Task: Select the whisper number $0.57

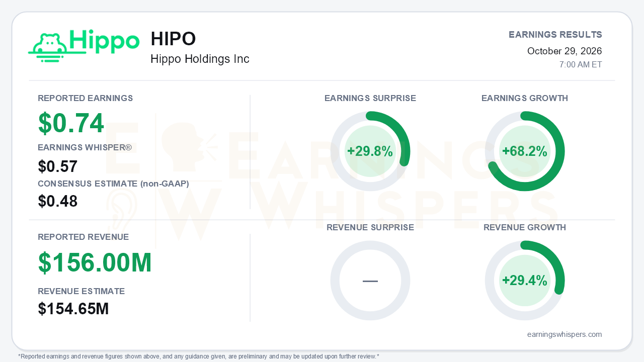Action: click(x=58, y=166)
